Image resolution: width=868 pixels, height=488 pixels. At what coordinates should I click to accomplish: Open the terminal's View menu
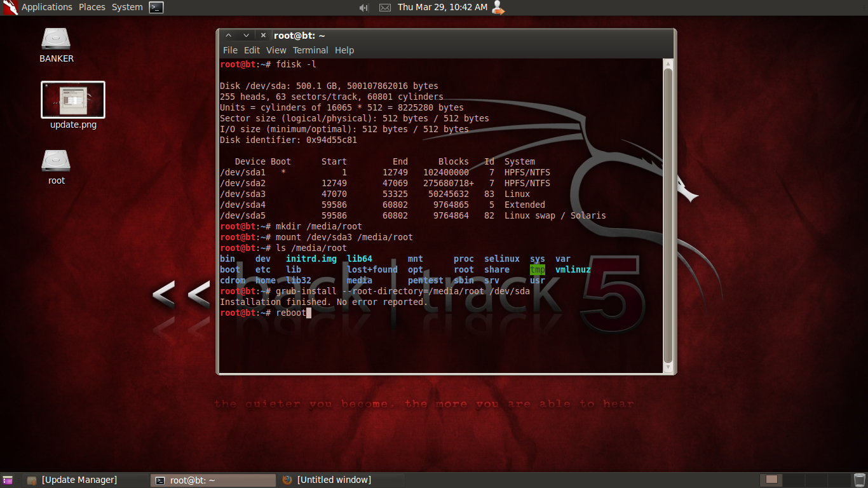pyautogui.click(x=276, y=50)
